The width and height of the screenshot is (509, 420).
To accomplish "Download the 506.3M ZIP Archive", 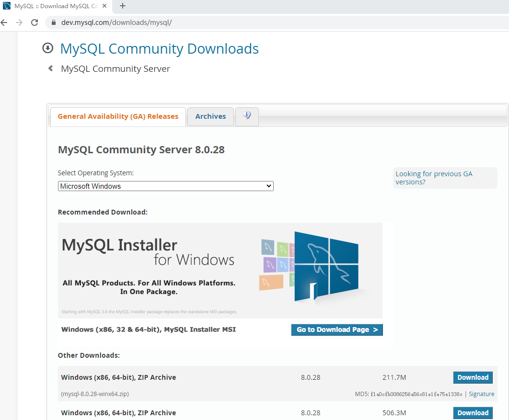I will click(x=473, y=413).
